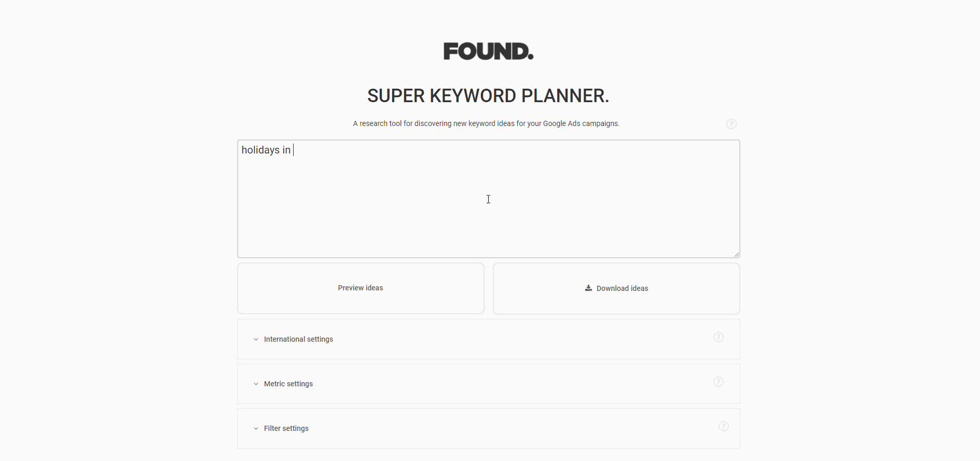Place cursor in the 'holidays in' text
Screen dimensions: 980x461
point(266,150)
